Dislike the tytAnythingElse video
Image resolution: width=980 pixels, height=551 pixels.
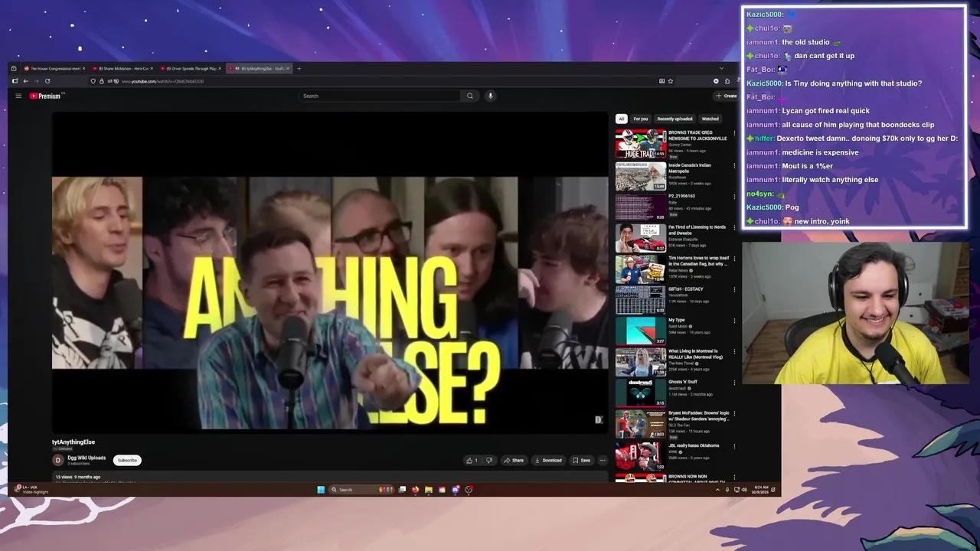[x=489, y=460]
